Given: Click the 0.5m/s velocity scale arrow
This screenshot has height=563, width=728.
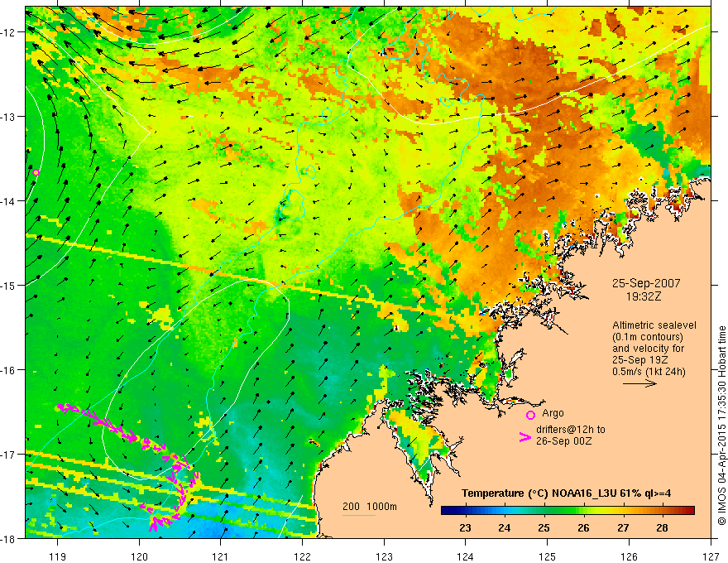Looking at the screenshot, I should [x=639, y=383].
